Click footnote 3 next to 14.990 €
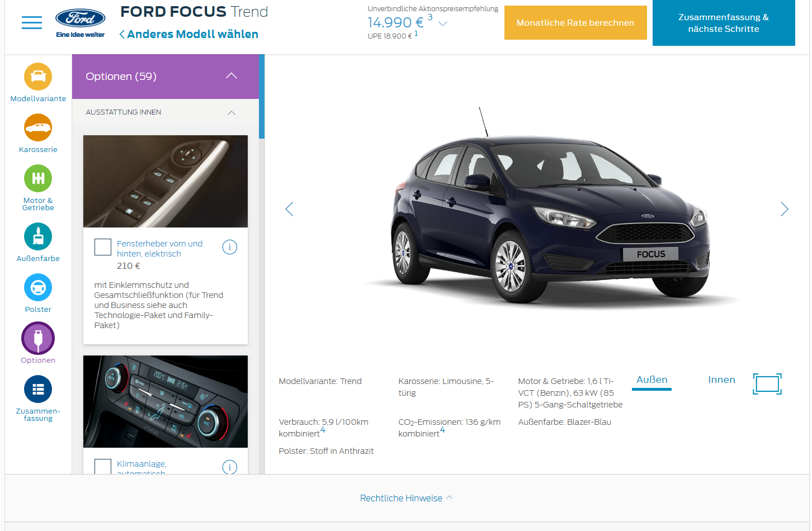The width and height of the screenshot is (812, 531). (x=430, y=17)
